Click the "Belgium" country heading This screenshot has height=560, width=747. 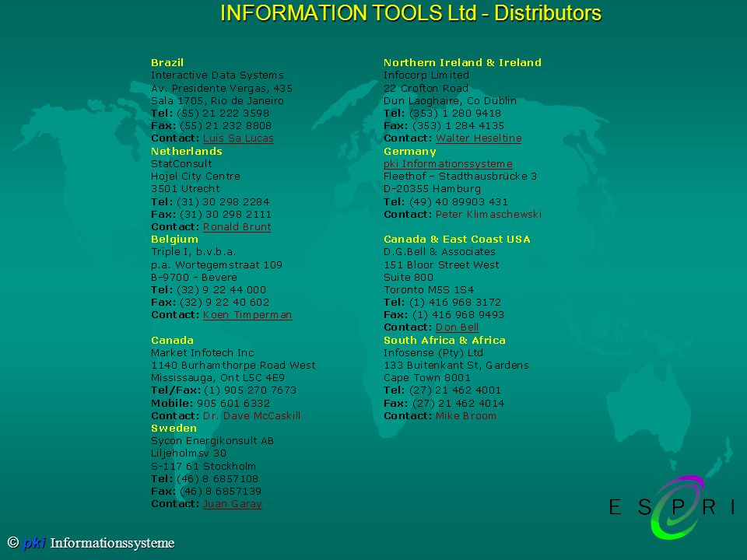174,240
